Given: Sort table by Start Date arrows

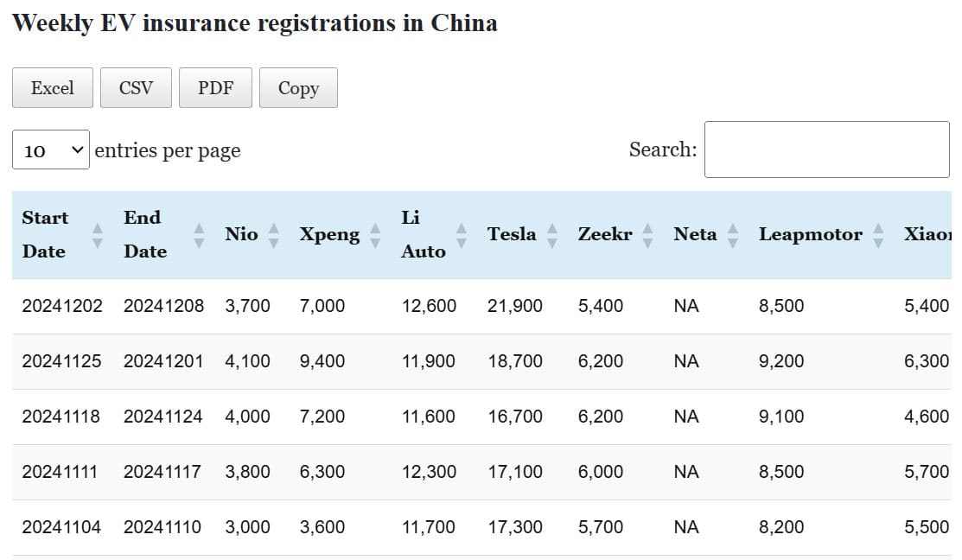Looking at the screenshot, I should coord(98,235).
